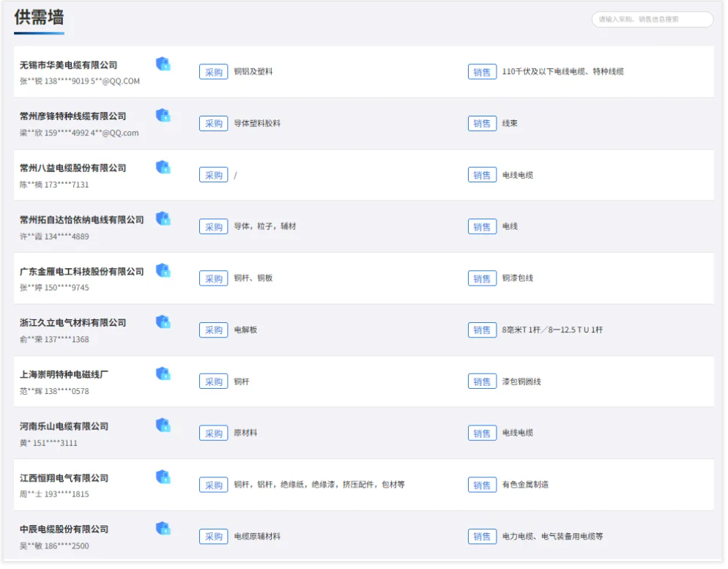Click 销售 tag in 中辰电缆股份 row
The image size is (728, 569).
(x=483, y=538)
